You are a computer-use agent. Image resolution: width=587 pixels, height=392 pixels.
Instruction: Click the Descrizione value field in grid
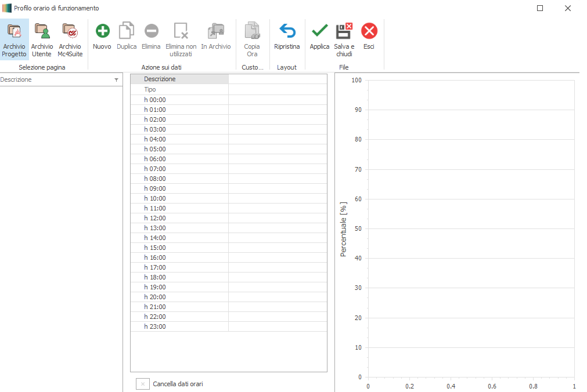[278, 79]
